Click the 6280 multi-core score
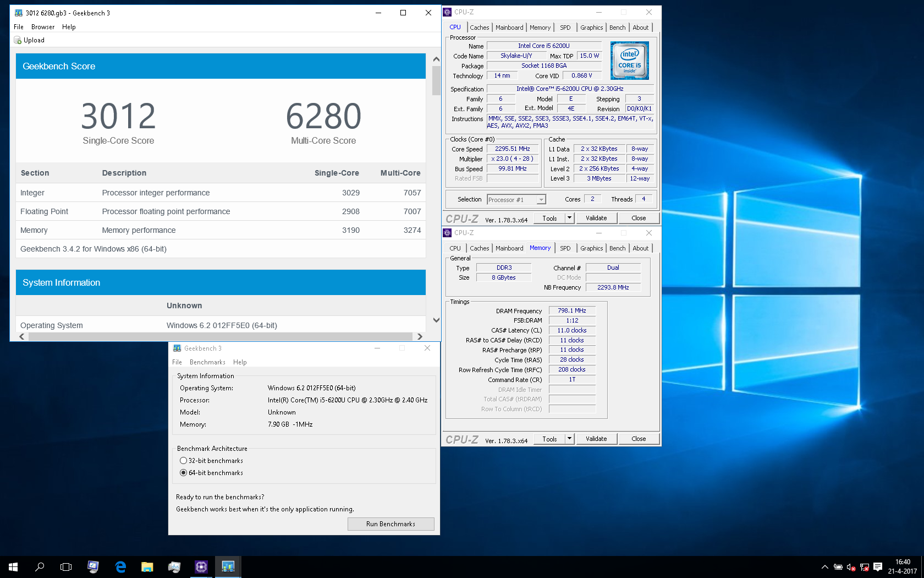This screenshot has height=578, width=924. point(323,116)
